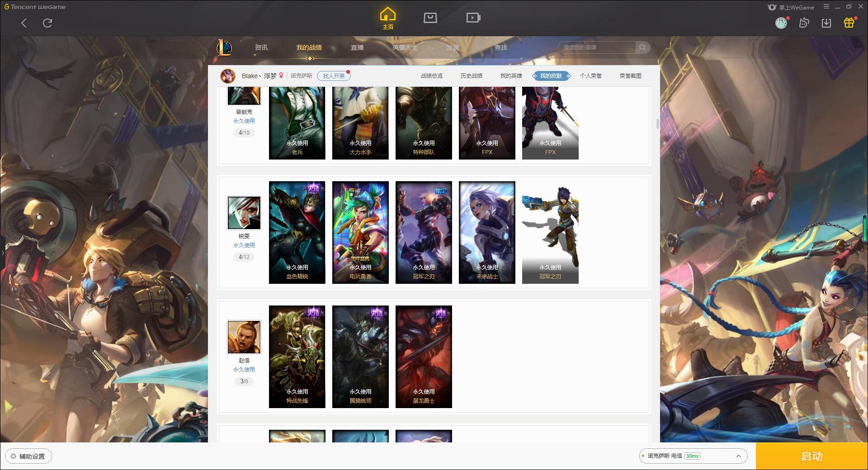Viewport: 868px width, 470px height.
Task: Open the friends/chat icon in top bar
Action: 804,23
